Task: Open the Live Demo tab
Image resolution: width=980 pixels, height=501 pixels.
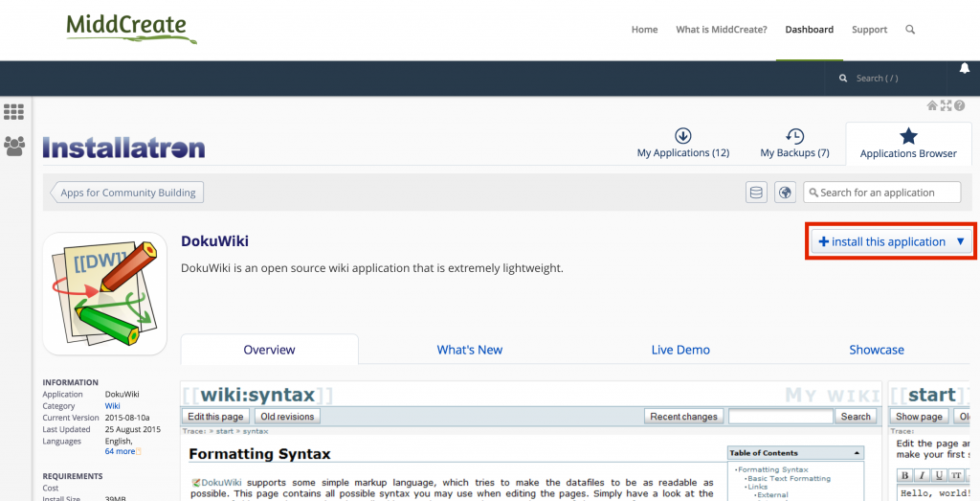Action: [680, 350]
